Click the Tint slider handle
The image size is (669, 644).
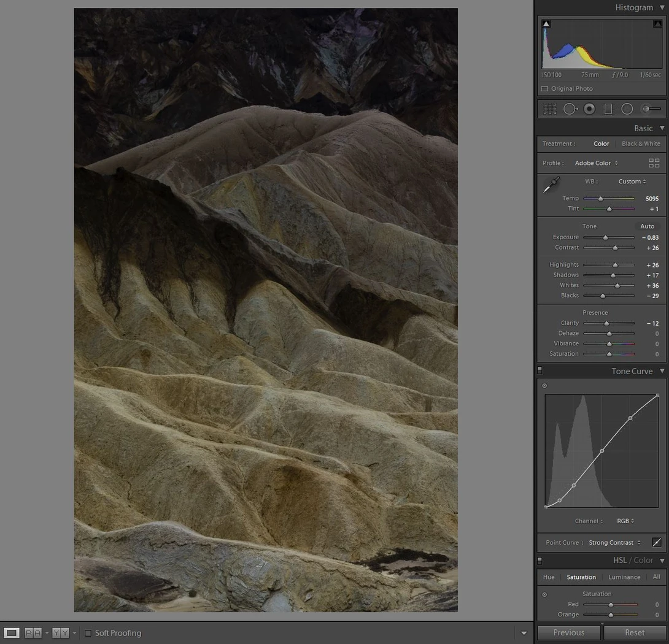[x=609, y=209]
